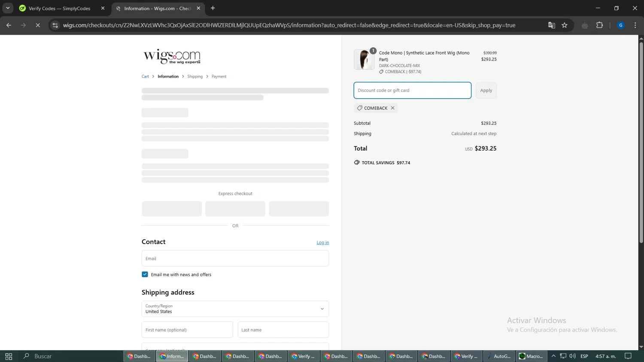This screenshot has width=644, height=362.
Task: Focus the First name (optional) field
Action: (187, 330)
